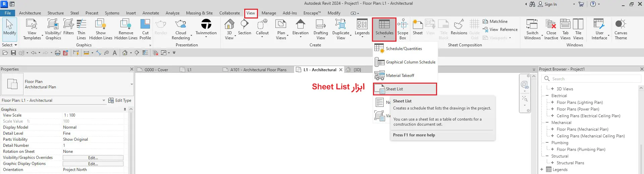Image resolution: width=644 pixels, height=174 pixels.
Task: Click the View Reference tool
Action: point(500,30)
